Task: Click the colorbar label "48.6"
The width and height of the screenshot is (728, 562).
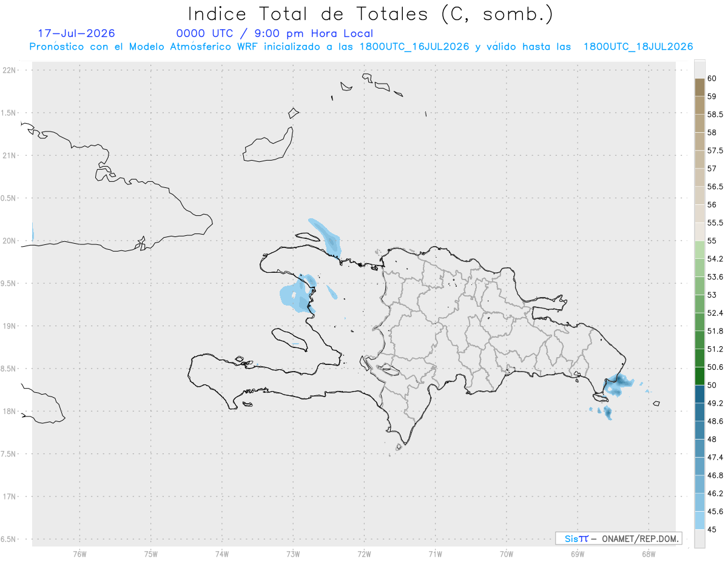Action: (x=715, y=421)
